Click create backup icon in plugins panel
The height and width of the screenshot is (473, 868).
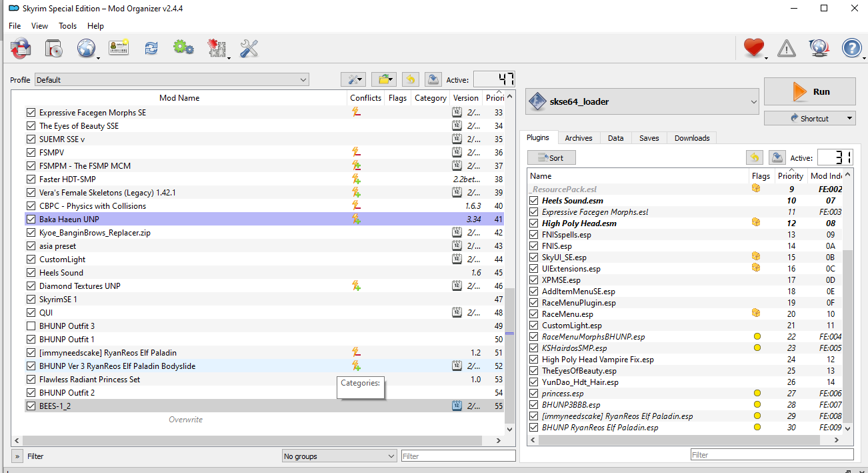point(776,157)
